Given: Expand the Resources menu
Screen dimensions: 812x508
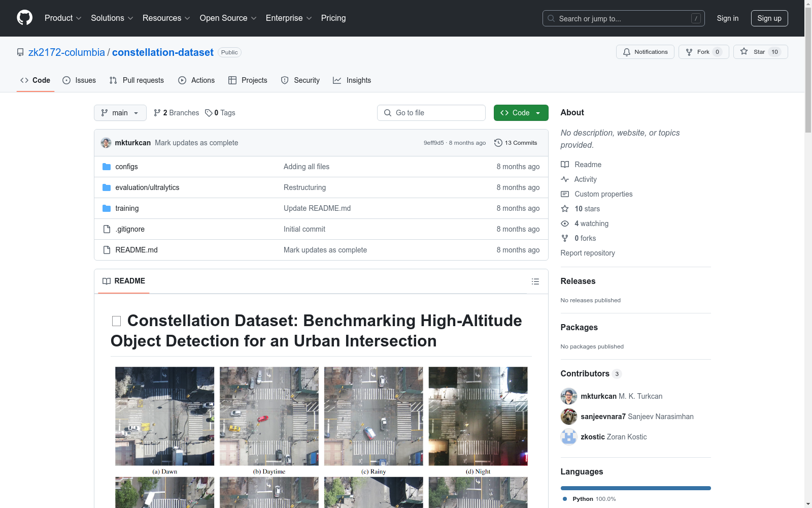Looking at the screenshot, I should 166,18.
